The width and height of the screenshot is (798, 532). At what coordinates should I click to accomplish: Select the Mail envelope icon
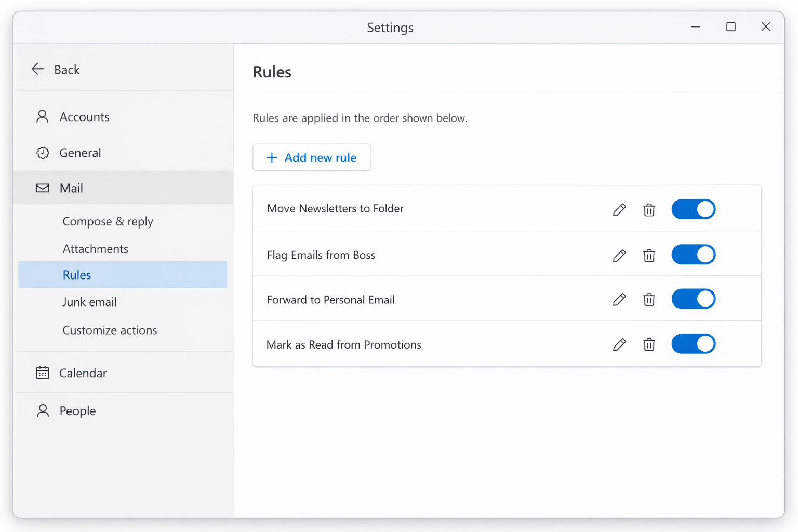coord(42,188)
